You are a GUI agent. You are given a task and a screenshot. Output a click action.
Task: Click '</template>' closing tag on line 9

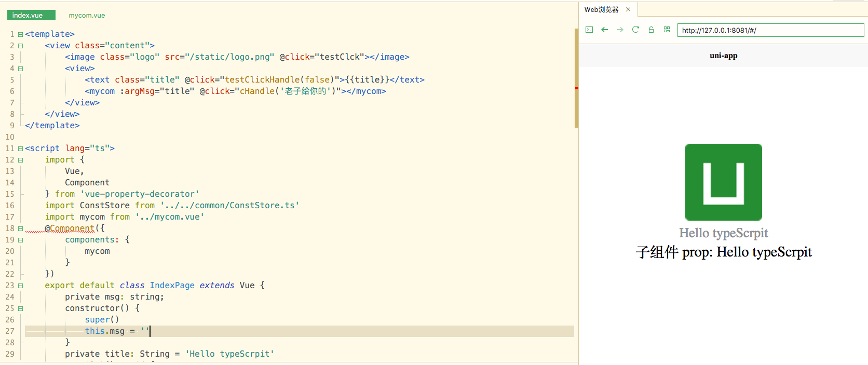pos(52,125)
